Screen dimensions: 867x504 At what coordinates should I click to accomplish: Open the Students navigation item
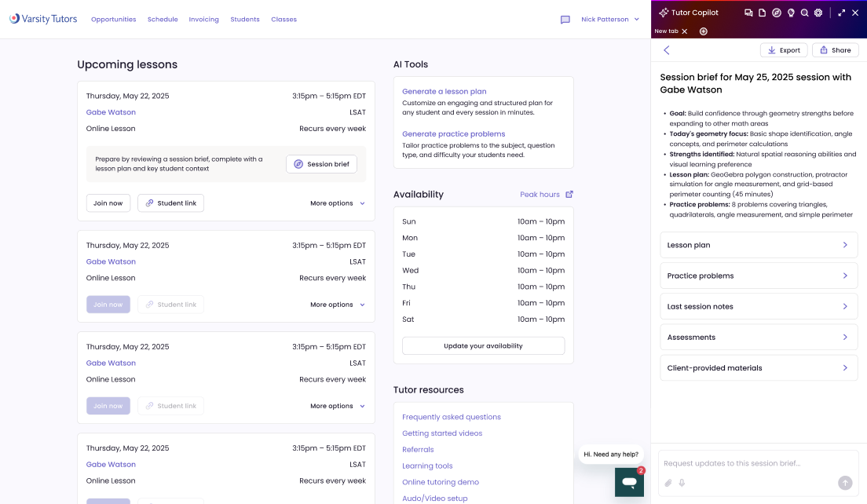click(245, 20)
